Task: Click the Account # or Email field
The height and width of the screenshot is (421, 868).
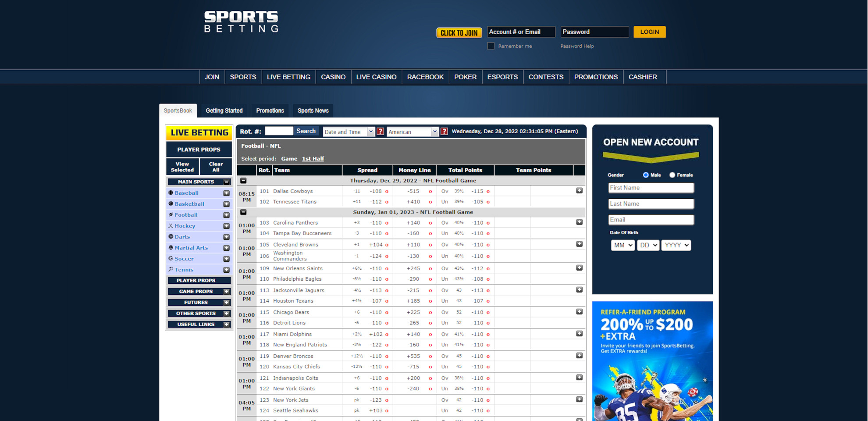Action: click(x=521, y=32)
